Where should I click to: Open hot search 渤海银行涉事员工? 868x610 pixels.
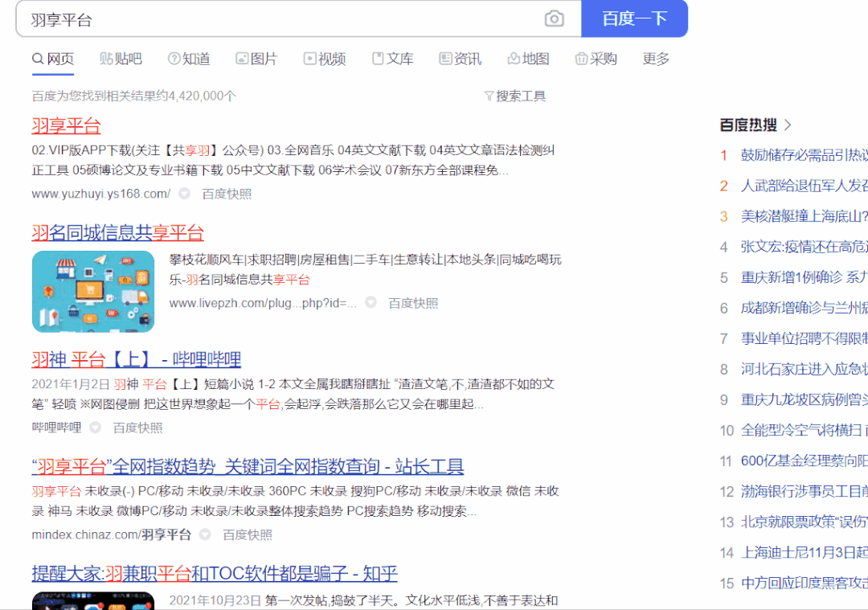(x=805, y=492)
